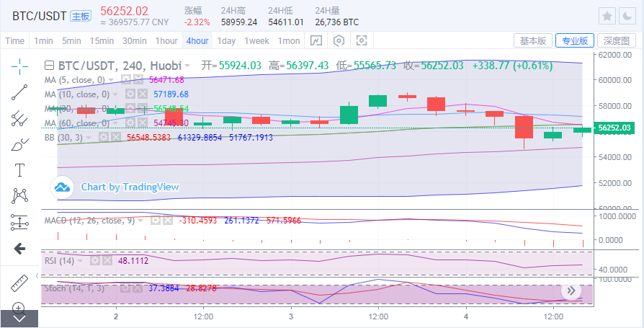Select the trend line drawing tool
Screen dimensions: 644x328
click(19, 92)
